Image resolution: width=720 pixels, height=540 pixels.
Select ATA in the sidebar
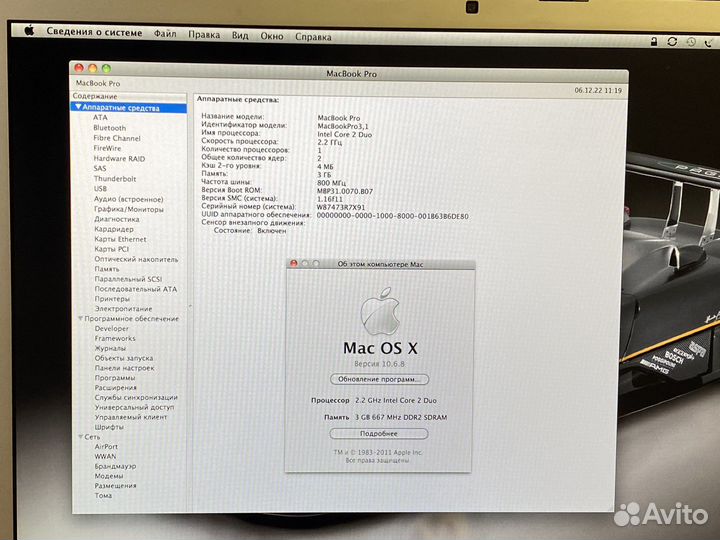tap(100, 118)
